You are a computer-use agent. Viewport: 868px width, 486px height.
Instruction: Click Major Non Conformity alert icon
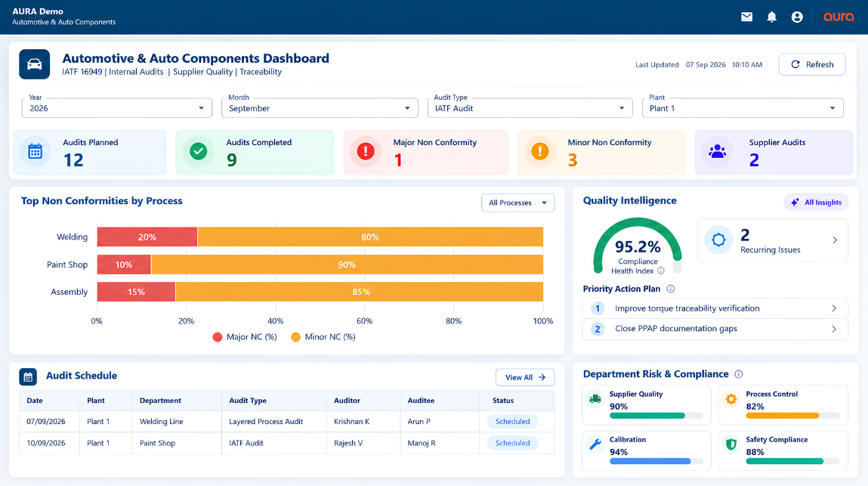click(366, 151)
